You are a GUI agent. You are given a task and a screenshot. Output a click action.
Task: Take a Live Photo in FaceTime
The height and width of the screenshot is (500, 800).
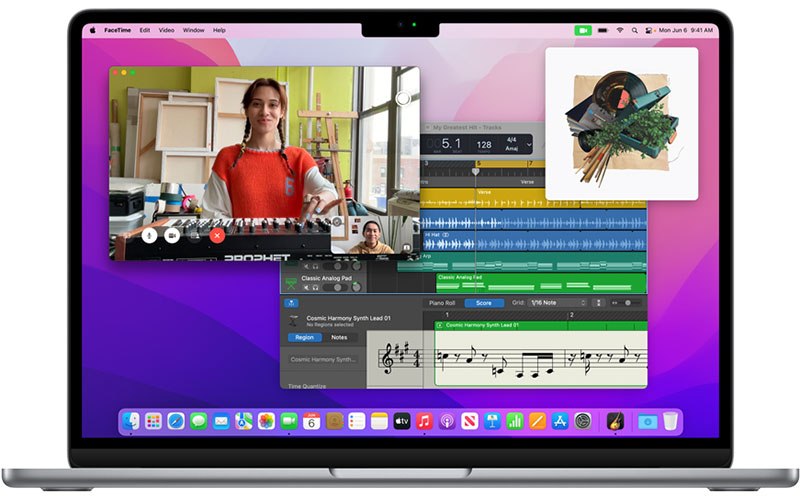403,98
